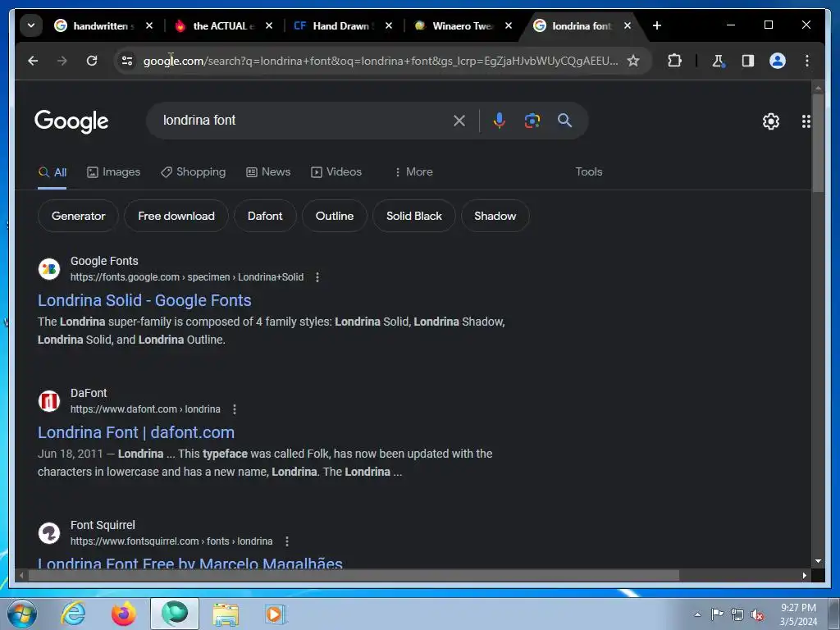Click the address bar URL

pos(381,61)
